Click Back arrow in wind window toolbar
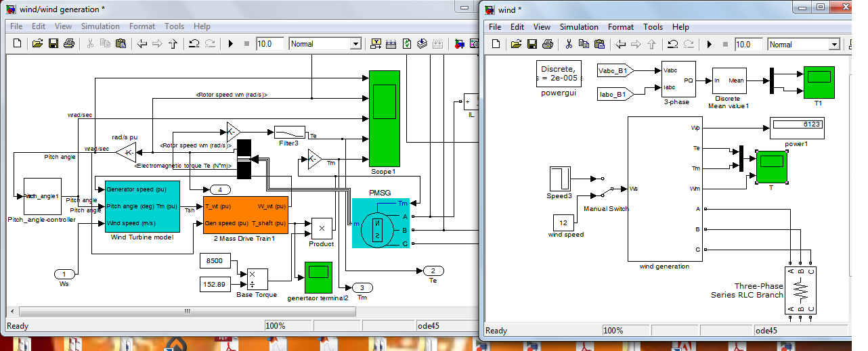Screen dimensions: 868x351 point(620,44)
